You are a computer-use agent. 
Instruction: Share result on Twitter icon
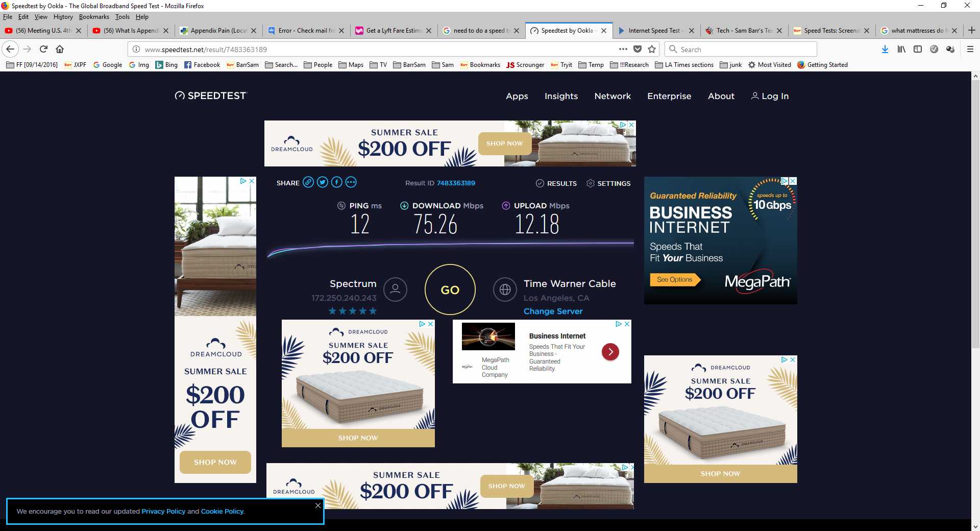323,182
